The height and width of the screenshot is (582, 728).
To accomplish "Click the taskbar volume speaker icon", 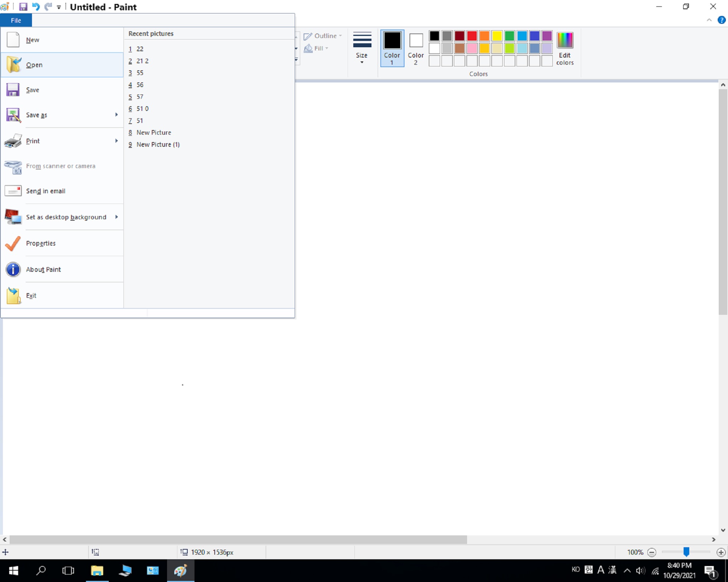I will coord(640,571).
